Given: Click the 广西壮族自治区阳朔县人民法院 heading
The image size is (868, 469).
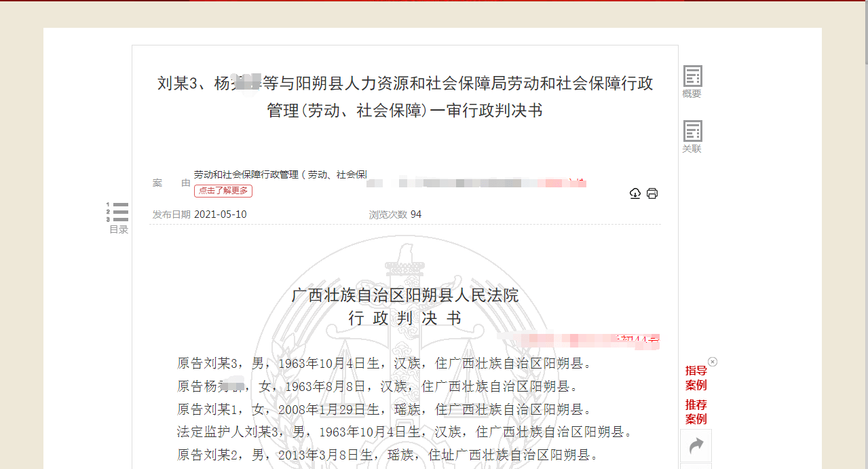Looking at the screenshot, I should 405,295.
